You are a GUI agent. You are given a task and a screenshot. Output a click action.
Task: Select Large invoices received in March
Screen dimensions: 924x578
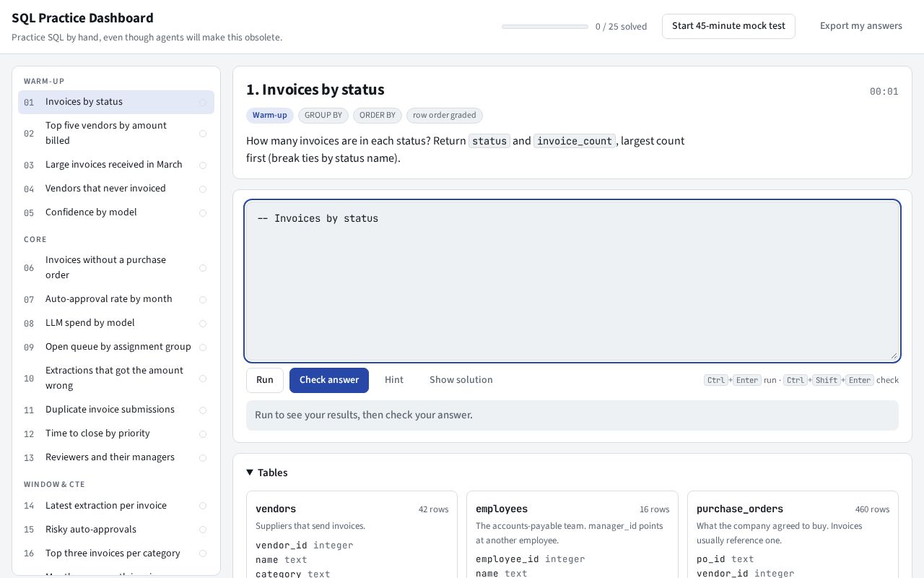[116, 165]
